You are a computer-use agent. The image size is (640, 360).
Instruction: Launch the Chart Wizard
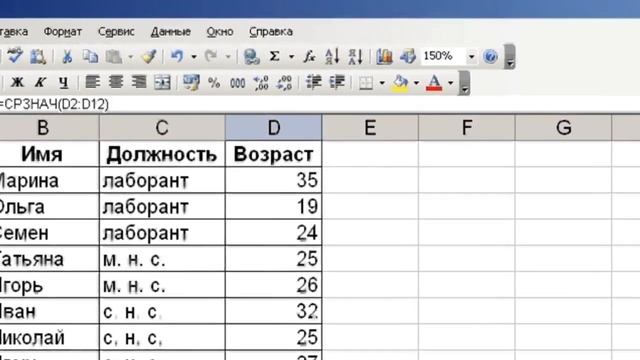pyautogui.click(x=384, y=56)
